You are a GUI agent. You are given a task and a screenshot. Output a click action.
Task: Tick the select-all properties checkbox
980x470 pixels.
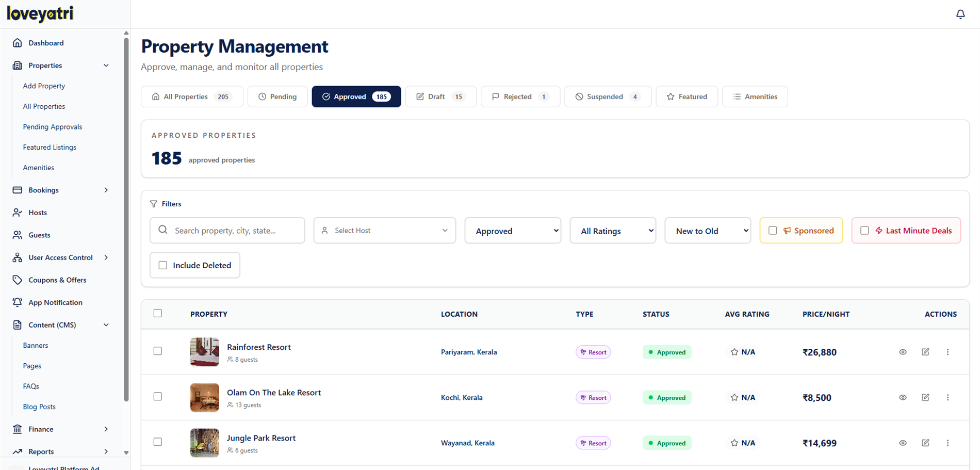(x=158, y=313)
